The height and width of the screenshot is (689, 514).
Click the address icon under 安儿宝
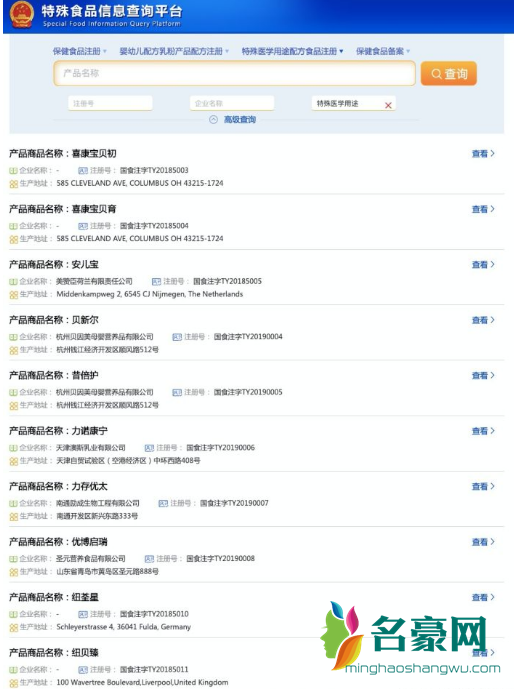(x=14, y=295)
